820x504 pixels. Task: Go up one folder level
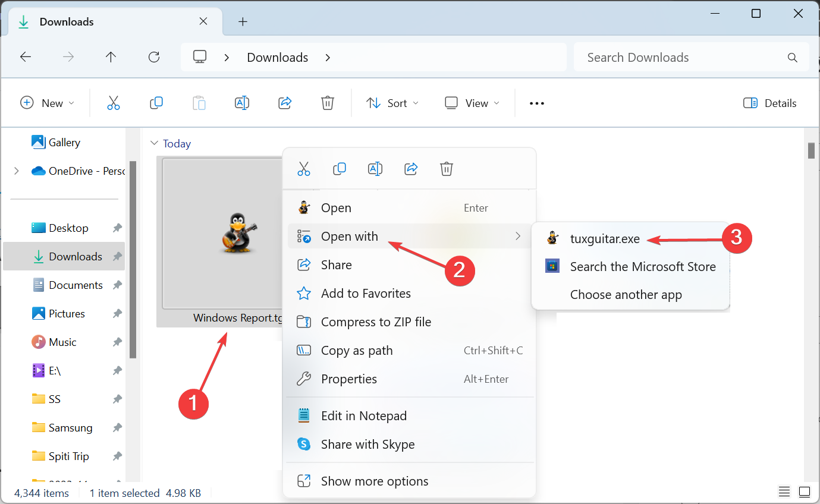(x=111, y=57)
